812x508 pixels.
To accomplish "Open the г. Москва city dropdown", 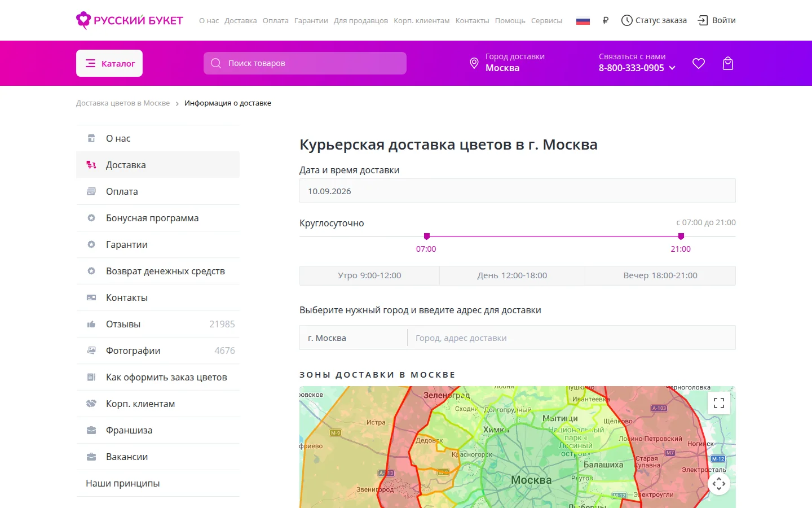I will 354,338.
